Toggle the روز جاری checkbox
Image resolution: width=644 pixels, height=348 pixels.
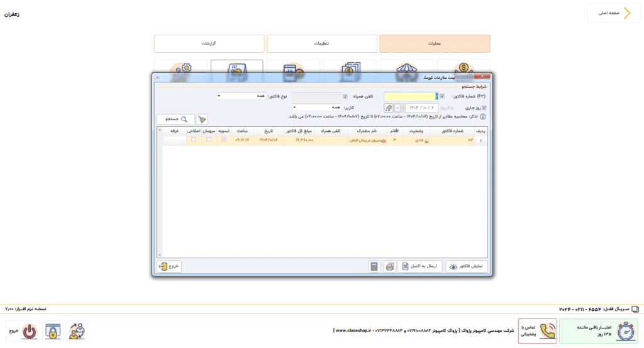(x=484, y=108)
